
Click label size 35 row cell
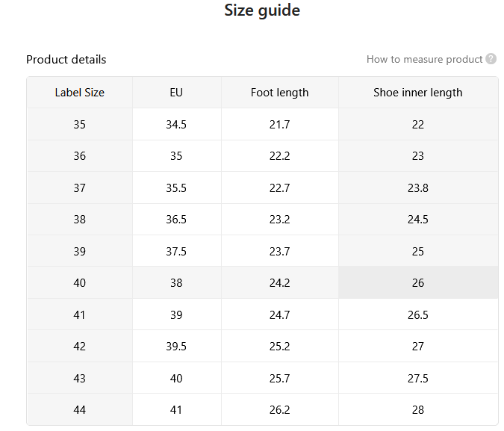click(x=80, y=124)
